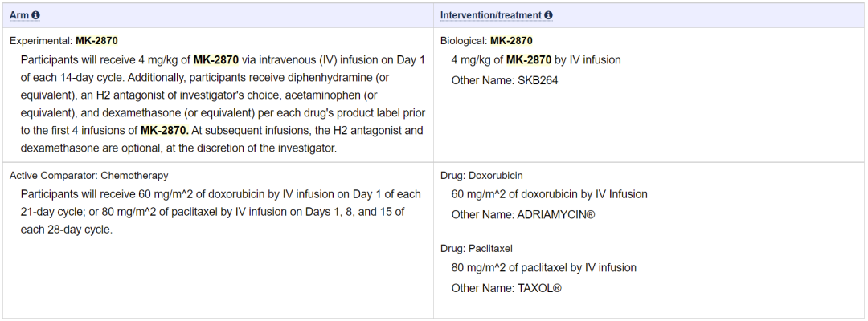Click the Intervention/treatment column header text
This screenshot has width=868, height=321.
(490, 15)
